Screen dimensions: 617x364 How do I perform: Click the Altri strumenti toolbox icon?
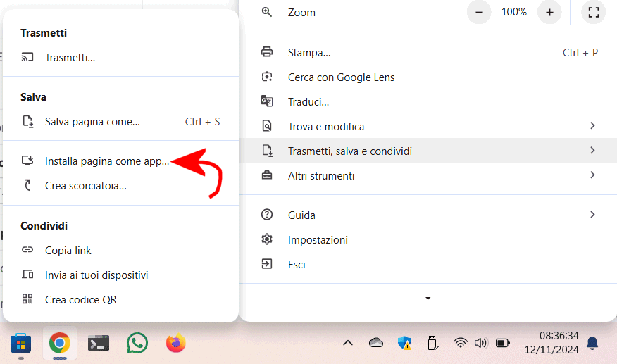coord(267,175)
